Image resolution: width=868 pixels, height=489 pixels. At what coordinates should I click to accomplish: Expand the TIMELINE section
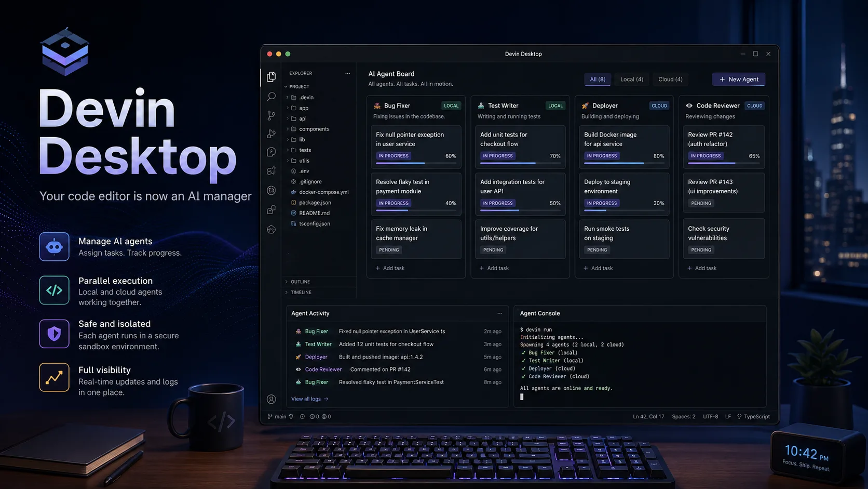287,293
